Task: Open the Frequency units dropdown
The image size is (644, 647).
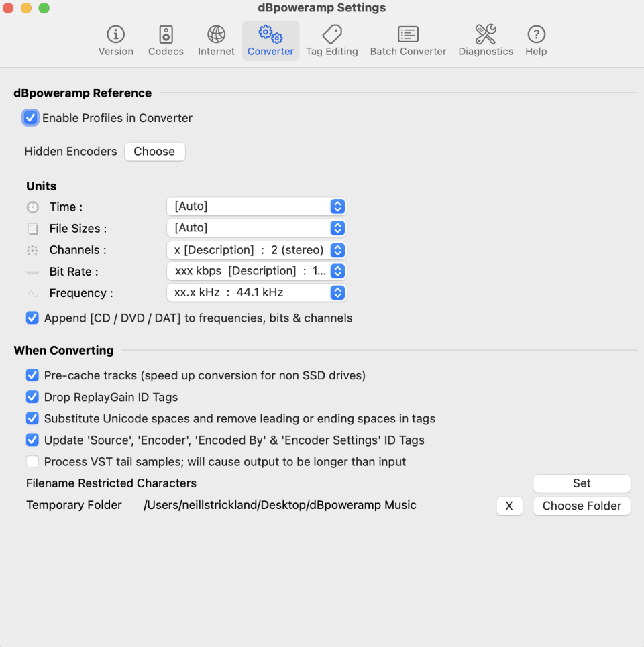Action: pyautogui.click(x=256, y=292)
